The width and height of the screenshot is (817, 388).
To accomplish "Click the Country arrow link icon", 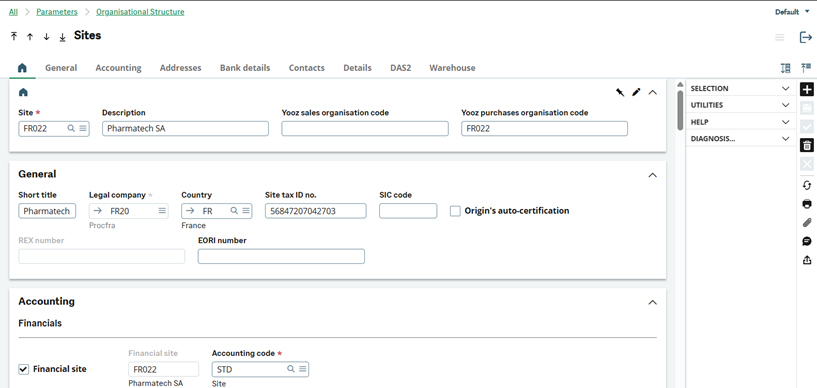I will [190, 211].
